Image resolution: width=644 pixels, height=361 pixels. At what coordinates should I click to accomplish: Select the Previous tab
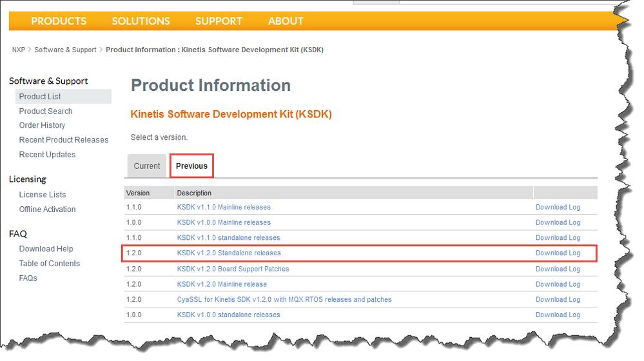191,166
